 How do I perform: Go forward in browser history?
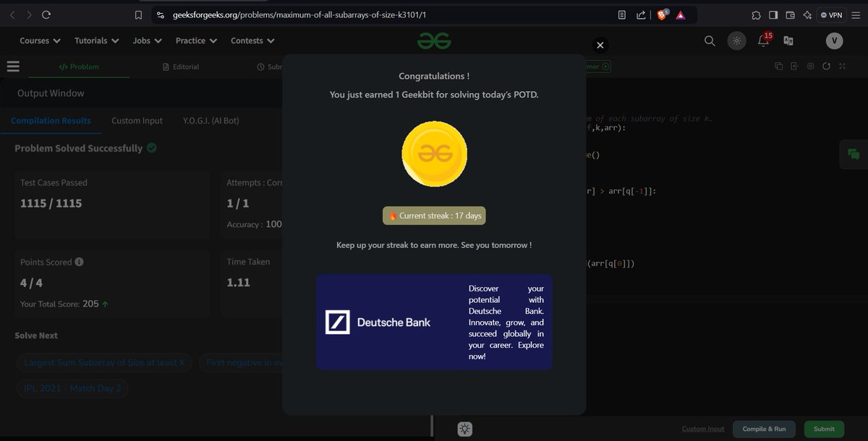coord(28,14)
